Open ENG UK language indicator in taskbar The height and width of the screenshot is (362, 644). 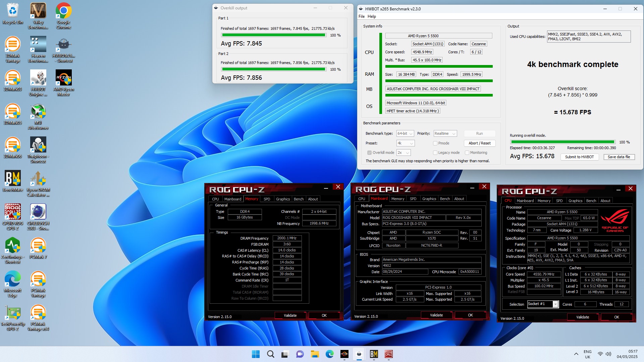point(588,354)
